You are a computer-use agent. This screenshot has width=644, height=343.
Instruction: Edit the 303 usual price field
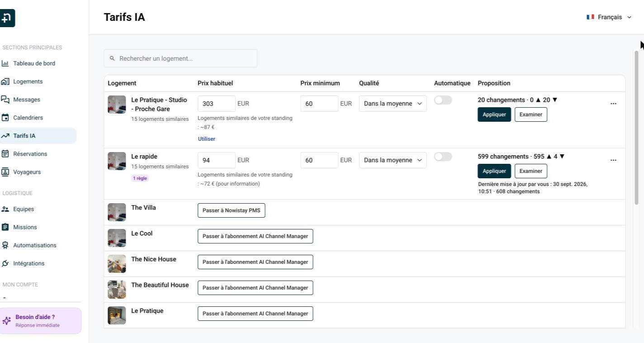[x=216, y=104]
